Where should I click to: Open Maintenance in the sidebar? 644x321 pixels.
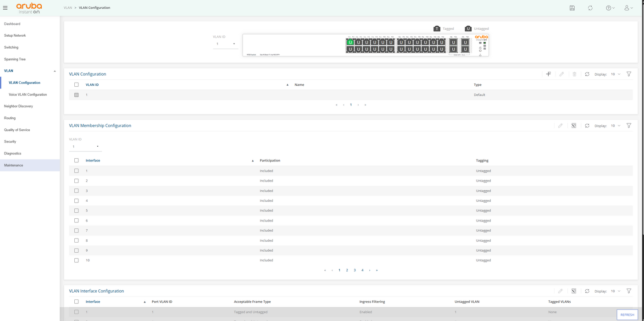pyautogui.click(x=30, y=165)
